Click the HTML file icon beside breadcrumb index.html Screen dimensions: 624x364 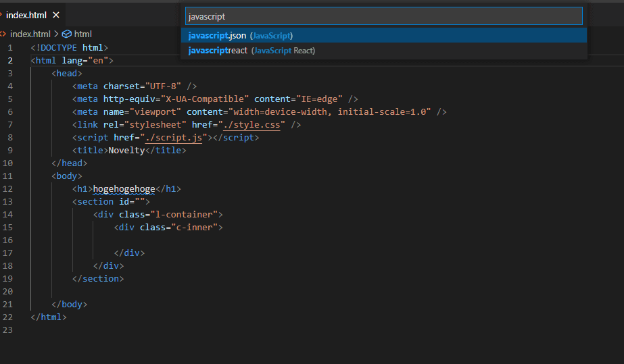pos(3,34)
